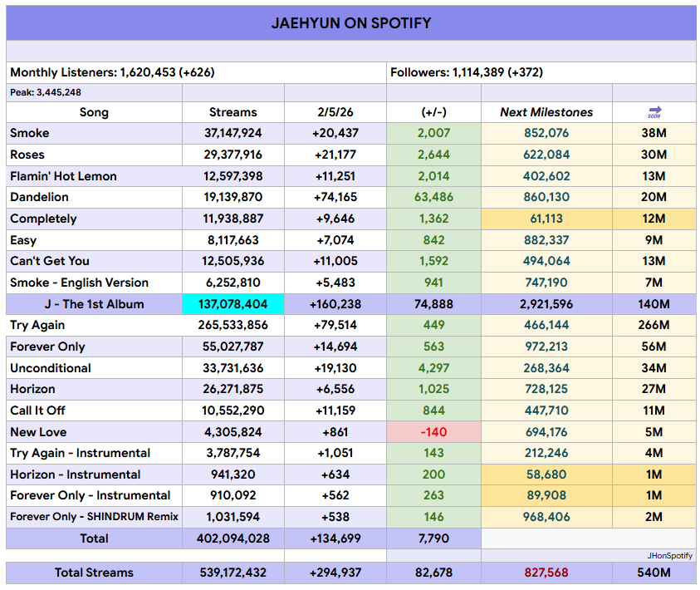Select the Can't Get You row
The width and height of the screenshot is (700, 590).
point(351,261)
